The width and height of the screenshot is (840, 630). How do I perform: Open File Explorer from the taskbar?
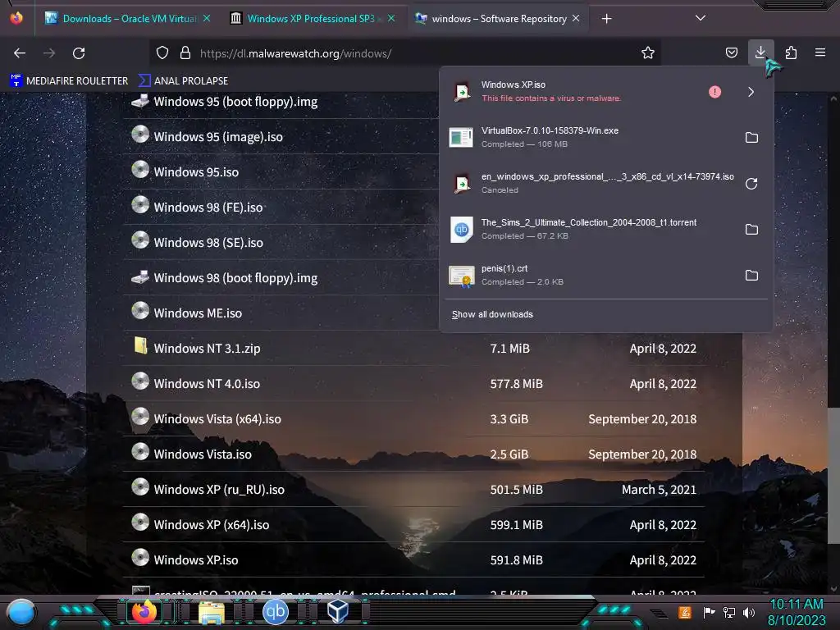coord(212,612)
